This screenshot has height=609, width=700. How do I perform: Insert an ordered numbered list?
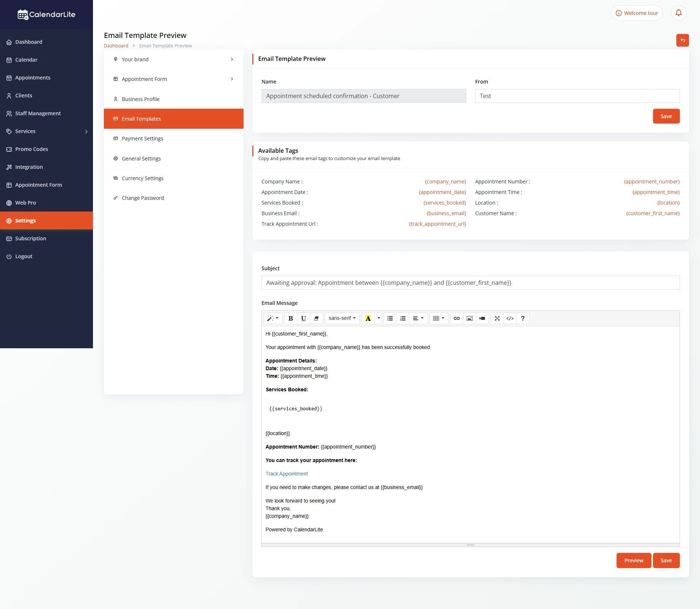(x=403, y=318)
